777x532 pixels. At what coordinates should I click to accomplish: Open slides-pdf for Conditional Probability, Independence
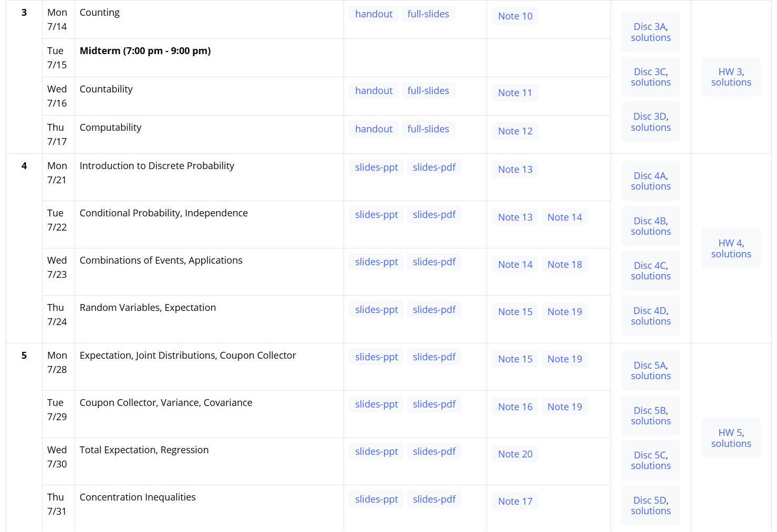[434, 215]
